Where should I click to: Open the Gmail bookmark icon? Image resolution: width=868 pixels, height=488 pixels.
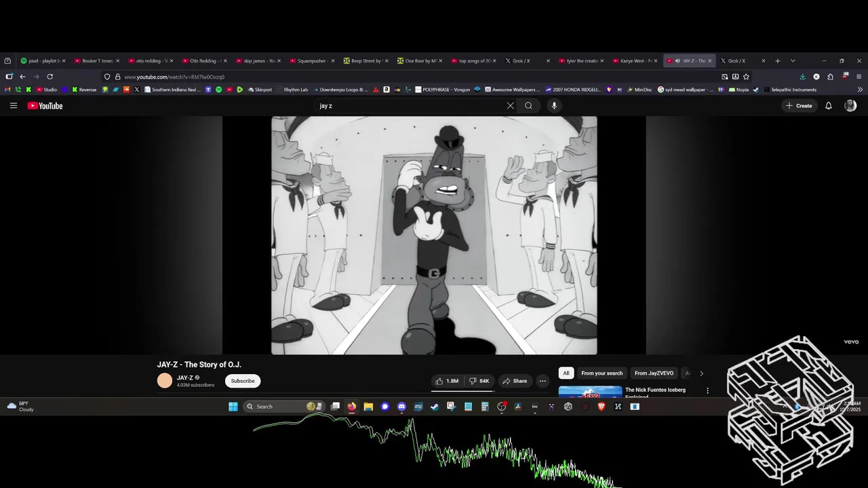coord(8,89)
